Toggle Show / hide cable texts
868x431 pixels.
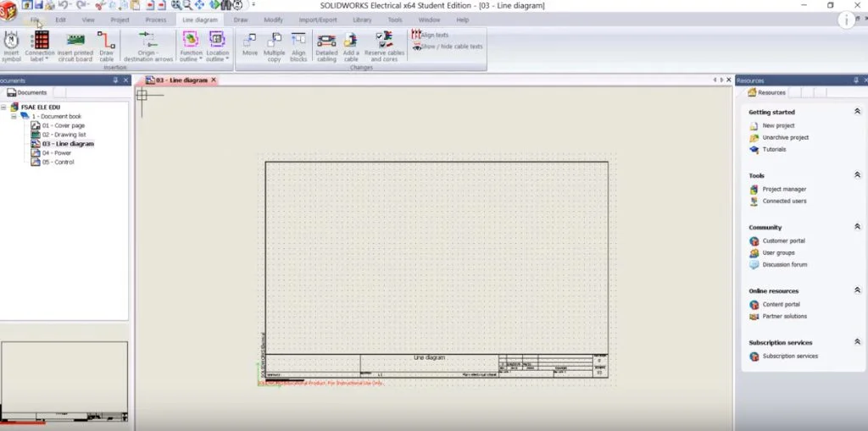(448, 47)
